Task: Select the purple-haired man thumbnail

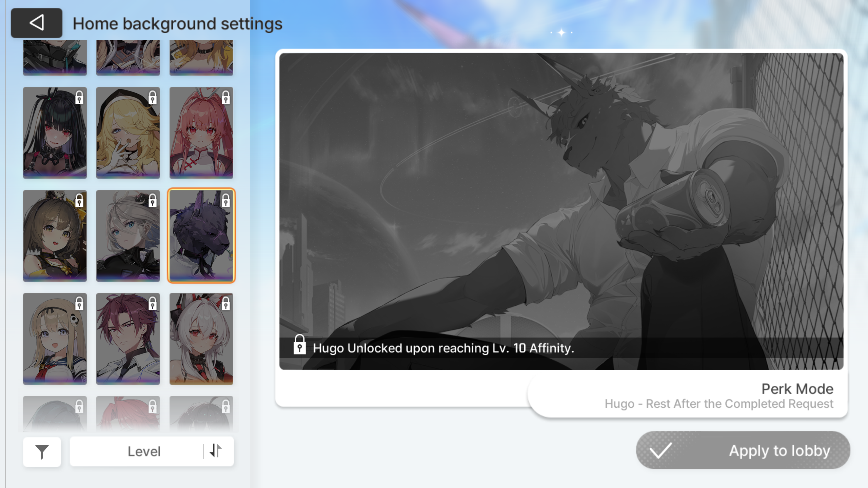Action: pos(128,339)
